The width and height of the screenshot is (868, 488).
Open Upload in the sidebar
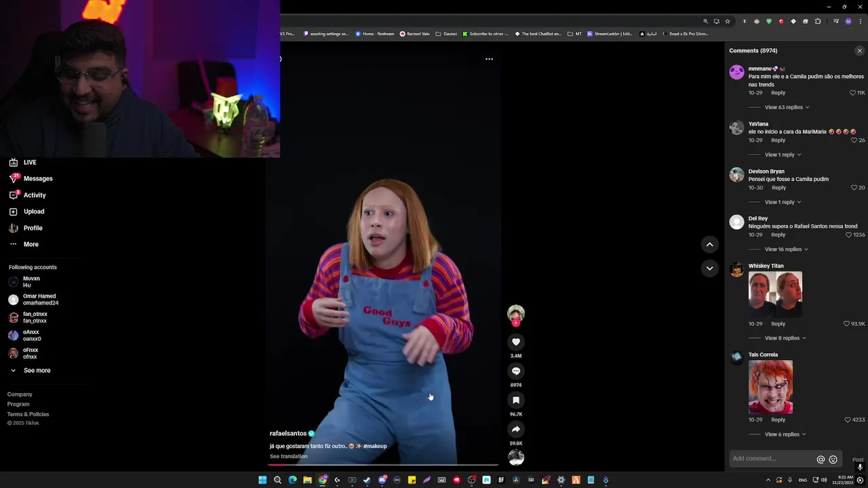pos(26,211)
